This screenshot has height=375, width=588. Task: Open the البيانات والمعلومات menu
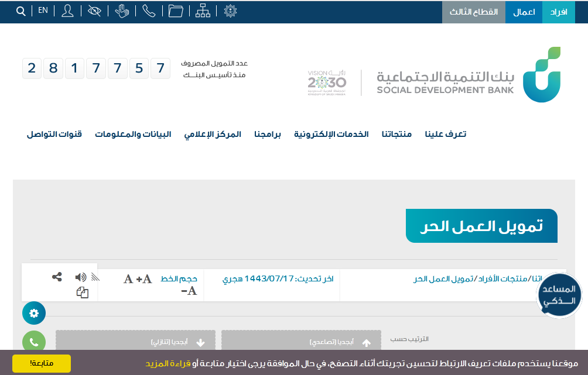click(x=133, y=134)
